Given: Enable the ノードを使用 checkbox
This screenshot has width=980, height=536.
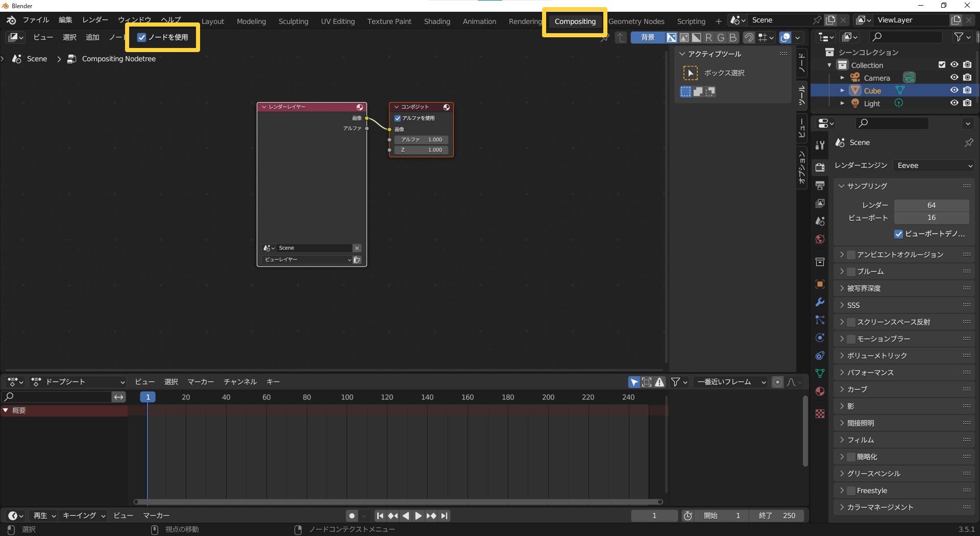Looking at the screenshot, I should pos(141,37).
